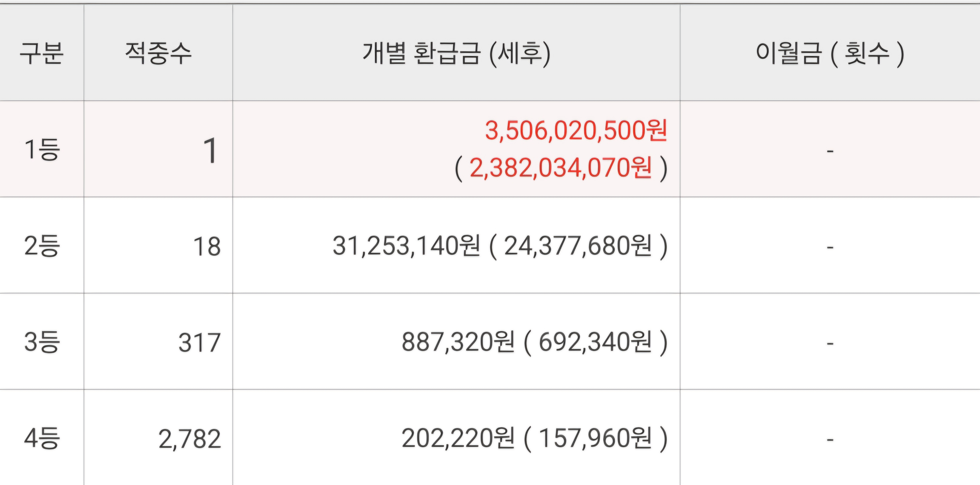Select the 이월금 ( 횟수 ) header

pos(830,53)
